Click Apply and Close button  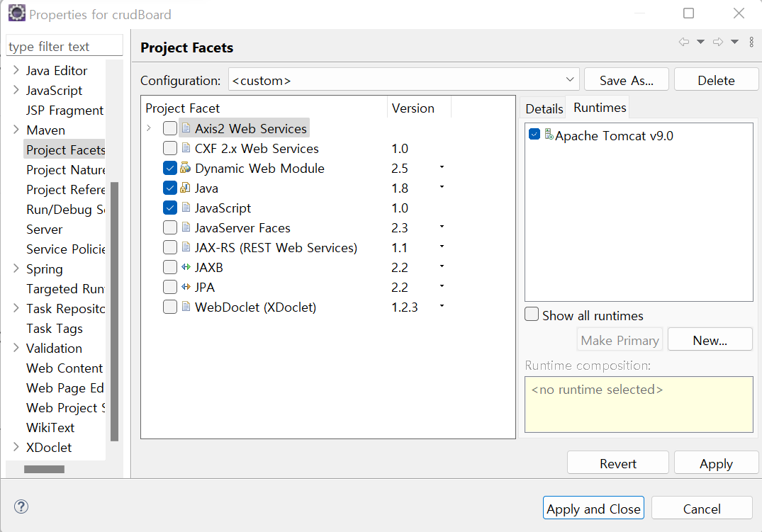pos(593,508)
